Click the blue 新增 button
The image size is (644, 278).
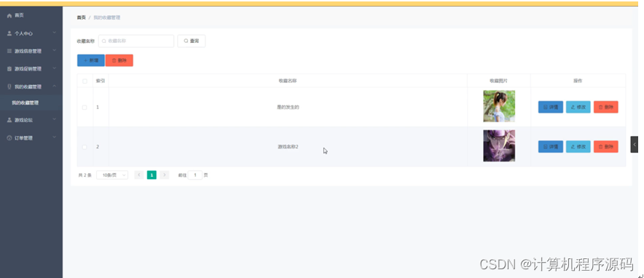point(91,60)
